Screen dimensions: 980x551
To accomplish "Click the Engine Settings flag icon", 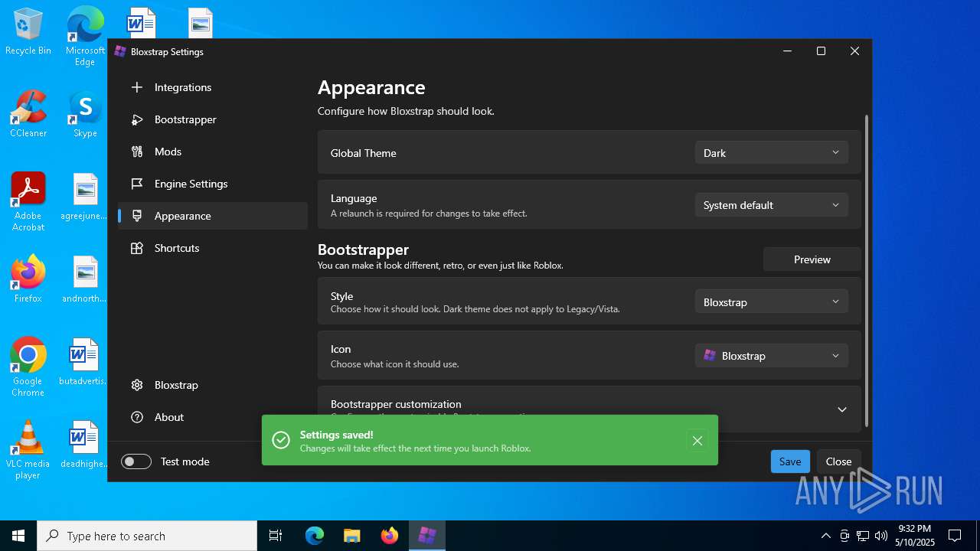I will [x=137, y=184].
